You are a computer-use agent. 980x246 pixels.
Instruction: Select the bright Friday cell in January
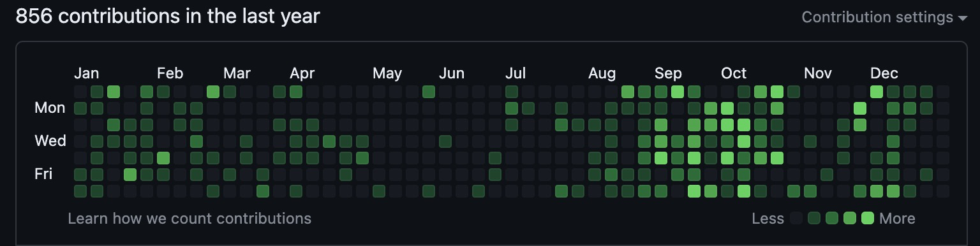pos(130,174)
